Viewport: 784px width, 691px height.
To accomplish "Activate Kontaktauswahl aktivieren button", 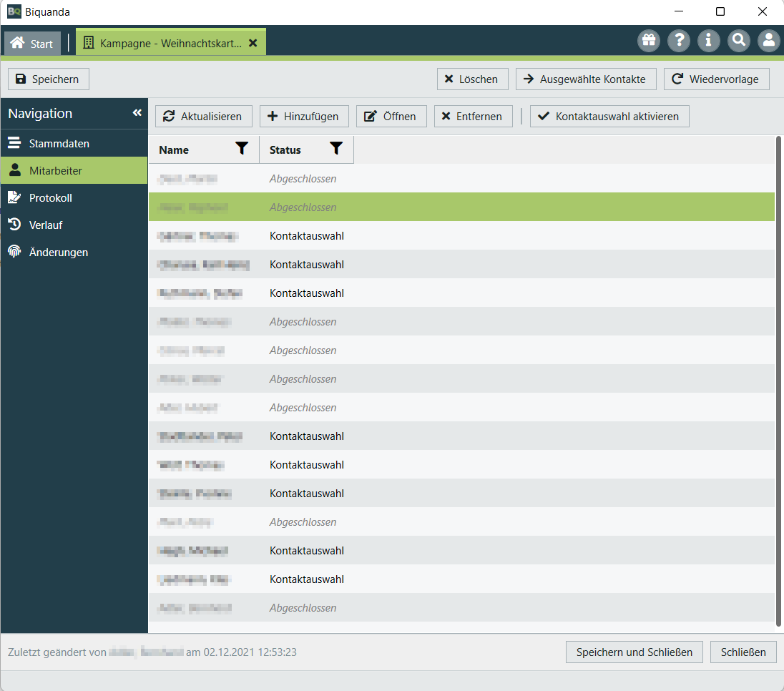I will point(609,117).
